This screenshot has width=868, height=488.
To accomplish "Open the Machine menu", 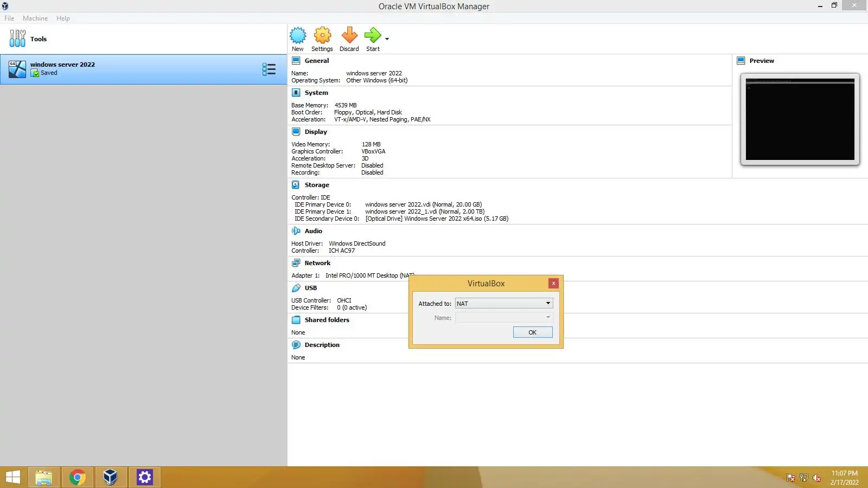I will tap(35, 18).
